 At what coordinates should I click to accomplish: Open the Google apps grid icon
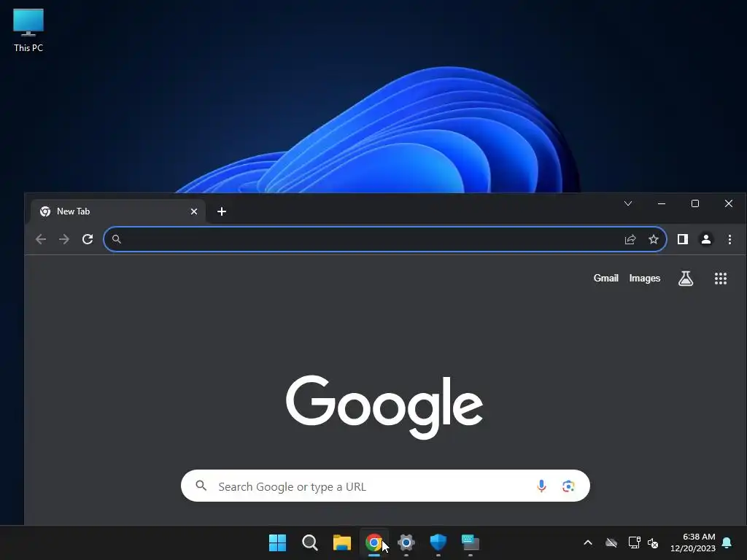click(x=721, y=279)
